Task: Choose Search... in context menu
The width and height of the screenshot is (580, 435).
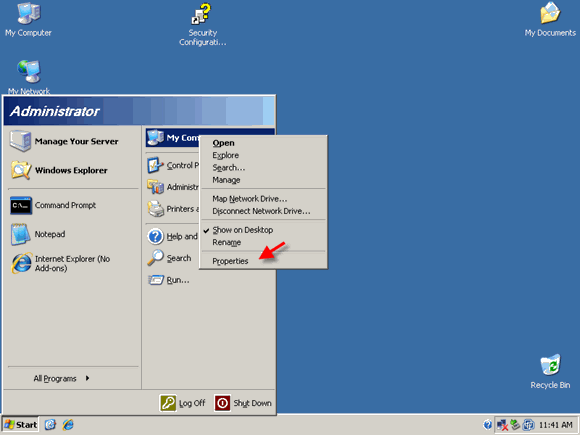Action: point(263,168)
